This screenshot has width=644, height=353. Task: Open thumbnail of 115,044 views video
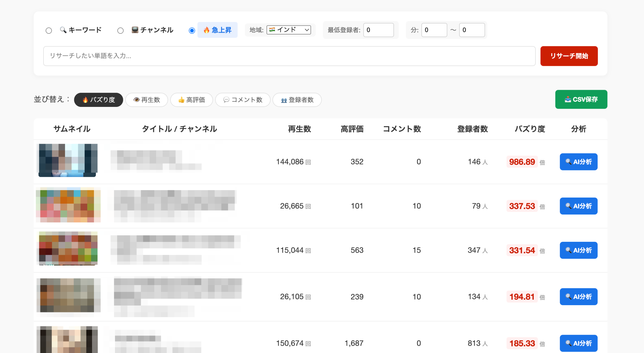[x=67, y=248]
